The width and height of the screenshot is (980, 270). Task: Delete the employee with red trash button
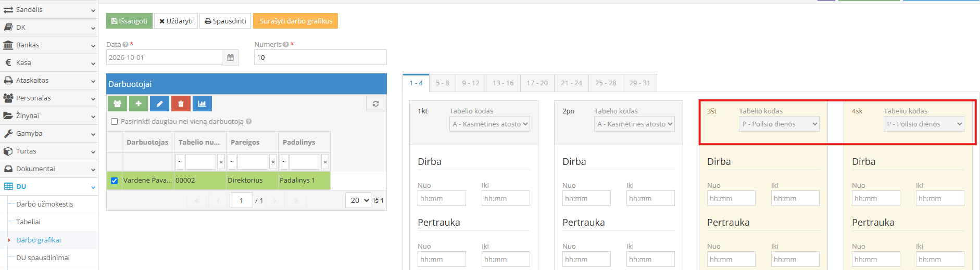tap(181, 104)
